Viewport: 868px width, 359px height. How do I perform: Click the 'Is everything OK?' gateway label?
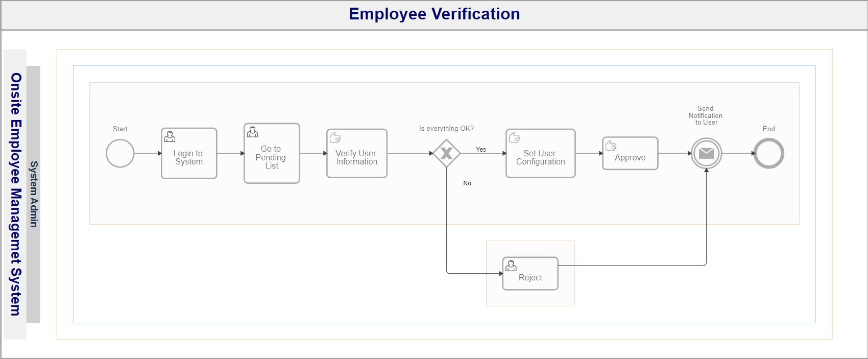point(447,129)
